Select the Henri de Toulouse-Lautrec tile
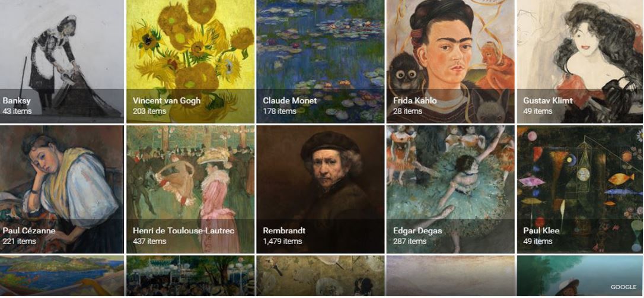This screenshot has width=644, height=298. pos(190,189)
